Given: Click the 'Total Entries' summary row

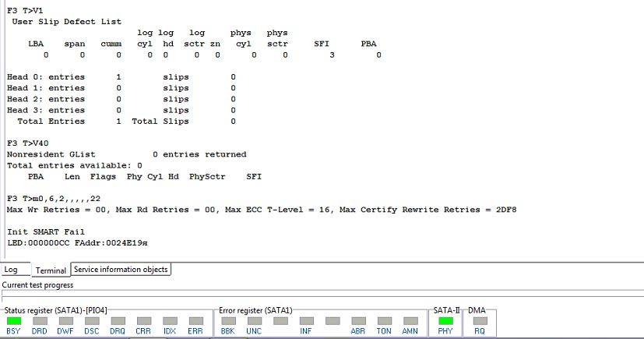Looking at the screenshot, I should (126, 122).
